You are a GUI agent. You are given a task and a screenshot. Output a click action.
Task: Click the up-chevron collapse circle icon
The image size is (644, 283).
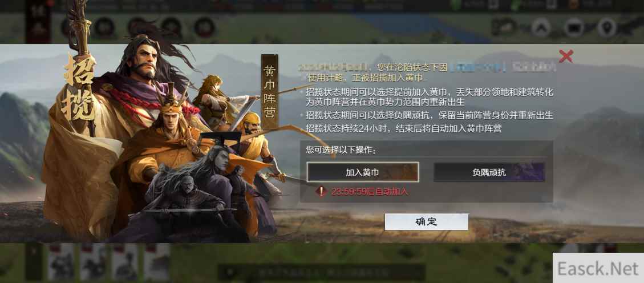tap(541, 28)
